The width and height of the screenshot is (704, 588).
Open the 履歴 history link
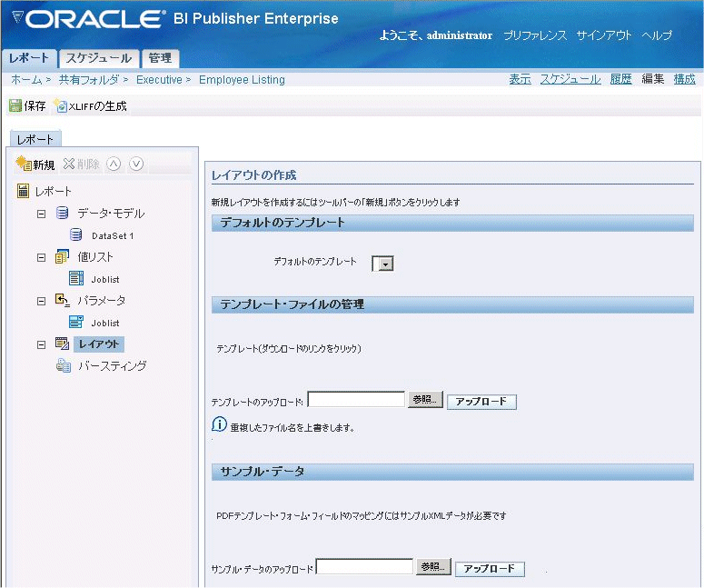(x=621, y=79)
